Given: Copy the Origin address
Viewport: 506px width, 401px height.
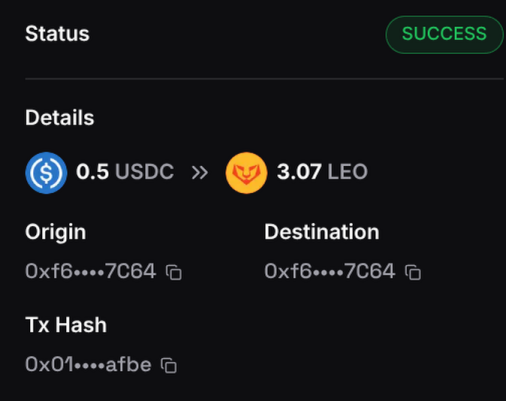Looking at the screenshot, I should click(174, 272).
